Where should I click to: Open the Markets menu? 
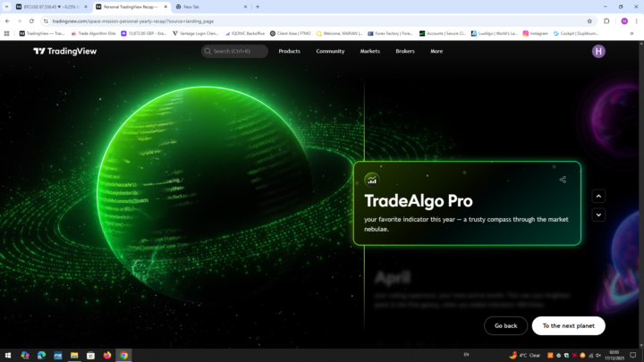tap(369, 51)
